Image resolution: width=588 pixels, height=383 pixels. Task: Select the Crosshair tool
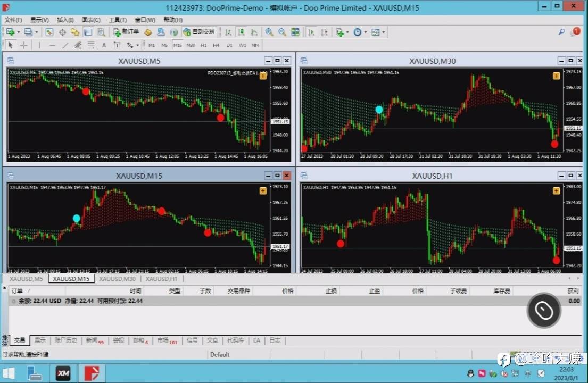tap(23, 45)
